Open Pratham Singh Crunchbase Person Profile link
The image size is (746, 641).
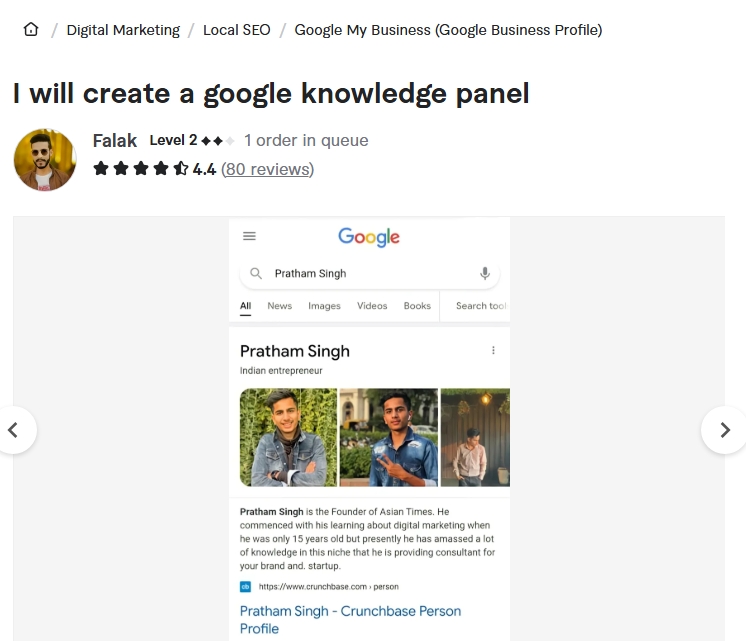coord(350,620)
